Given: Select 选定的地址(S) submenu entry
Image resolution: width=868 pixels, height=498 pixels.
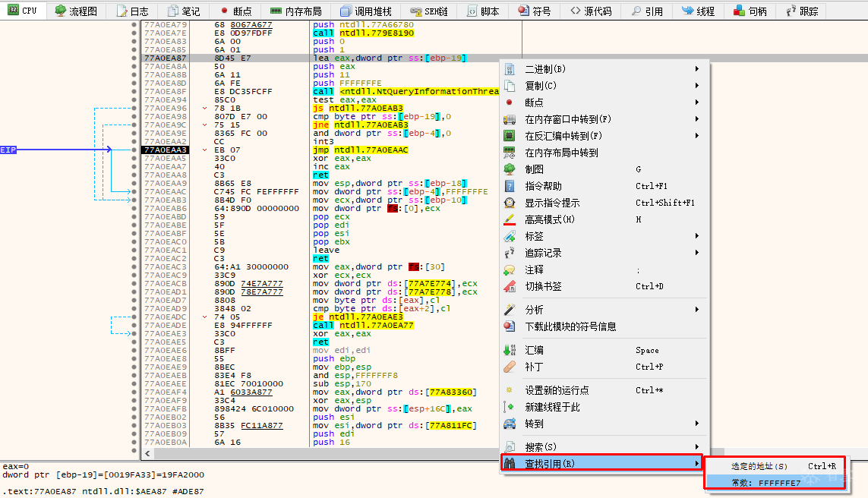Looking at the screenshot, I should pyautogui.click(x=775, y=466).
